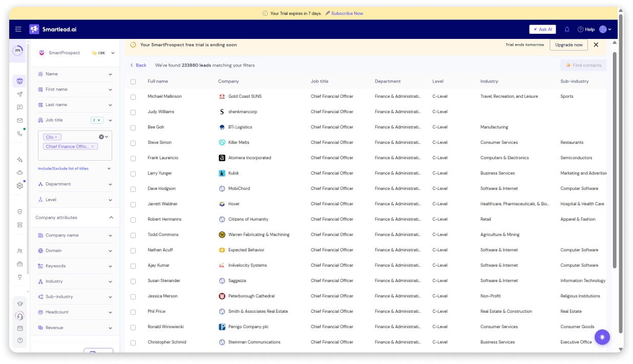Viewport: 633px width, 364px height.
Task: Open the user avatar menu
Action: [x=605, y=29]
